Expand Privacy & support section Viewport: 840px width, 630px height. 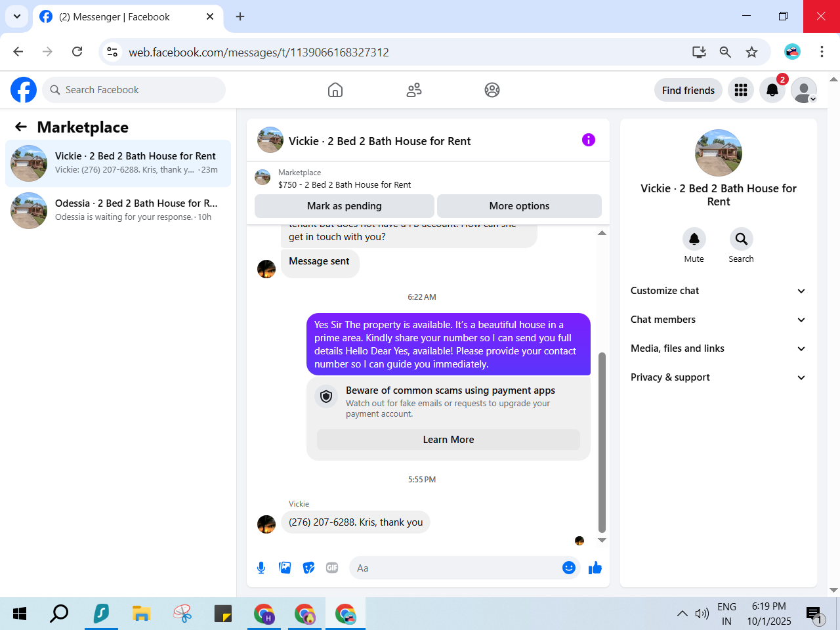pos(719,377)
